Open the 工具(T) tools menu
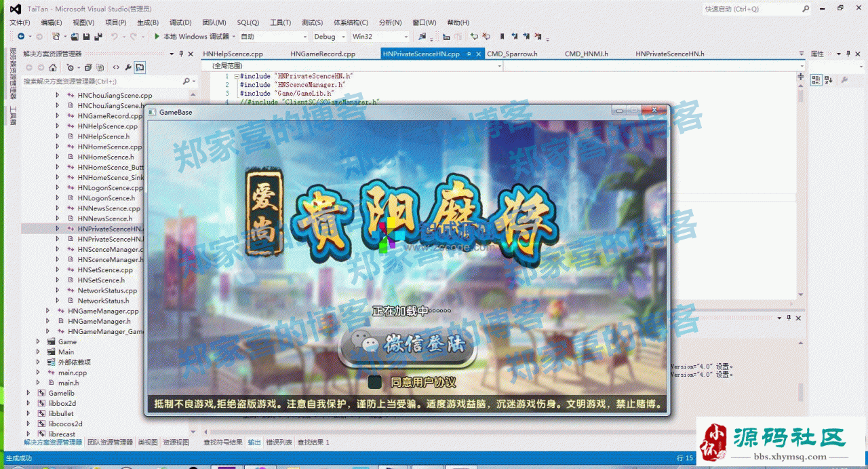Viewport: 868px width, 469px height. pos(280,22)
